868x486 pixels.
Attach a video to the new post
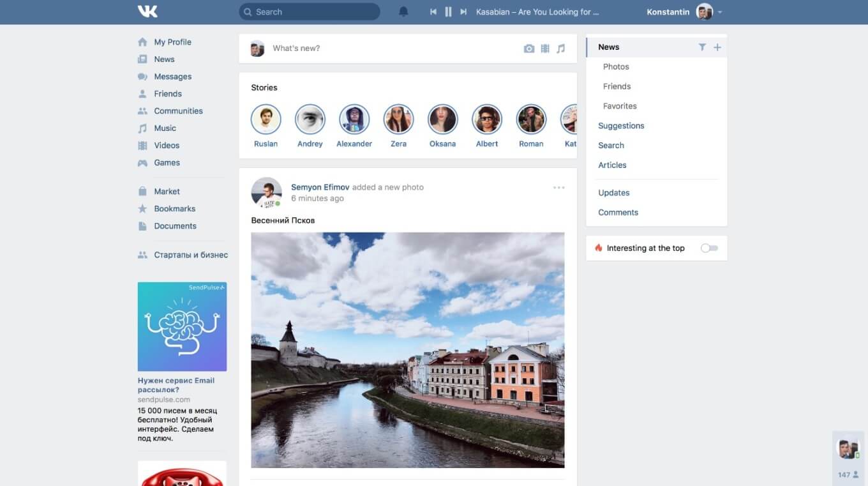[545, 49]
